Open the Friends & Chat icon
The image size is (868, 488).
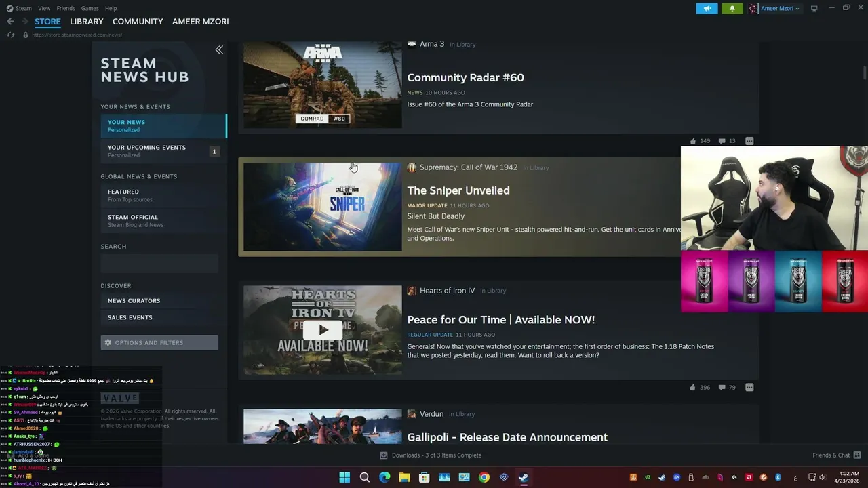(857, 455)
